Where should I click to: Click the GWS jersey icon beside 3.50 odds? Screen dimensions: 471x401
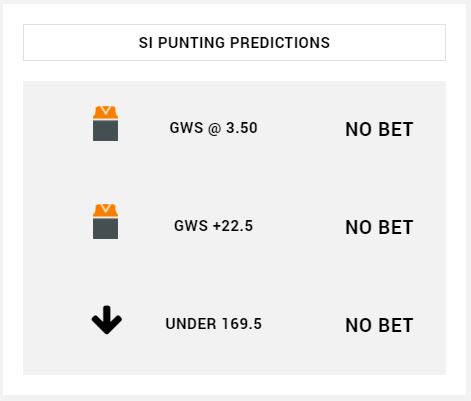105,123
